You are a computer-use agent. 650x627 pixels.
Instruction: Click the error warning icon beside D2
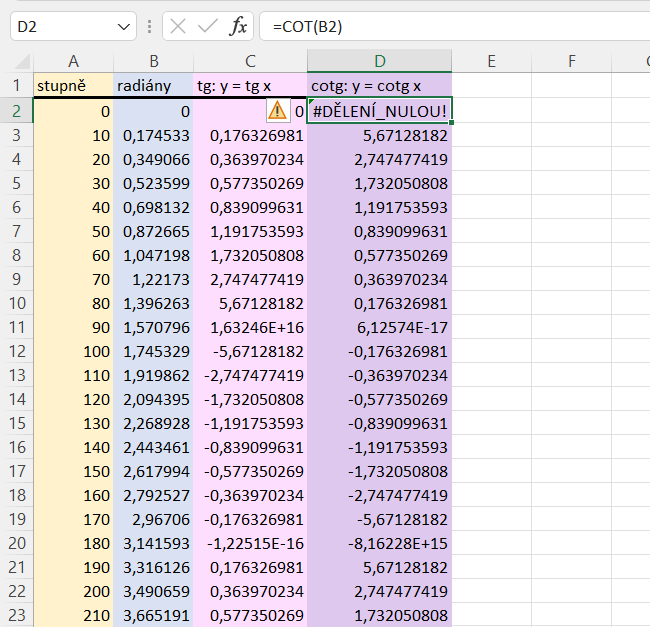[x=277, y=112]
